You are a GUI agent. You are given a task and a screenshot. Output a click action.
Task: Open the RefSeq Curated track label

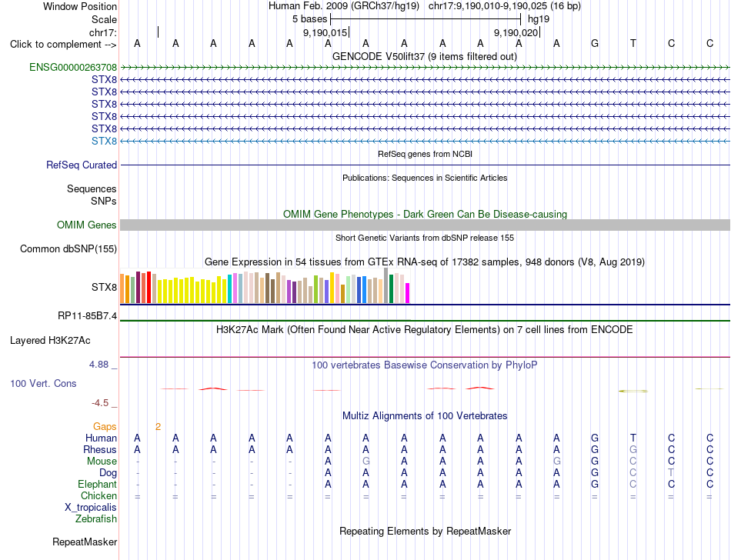(x=82, y=165)
